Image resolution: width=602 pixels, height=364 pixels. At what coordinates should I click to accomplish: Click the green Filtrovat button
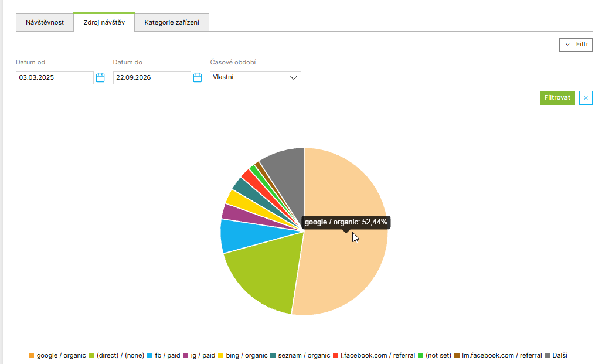(557, 97)
